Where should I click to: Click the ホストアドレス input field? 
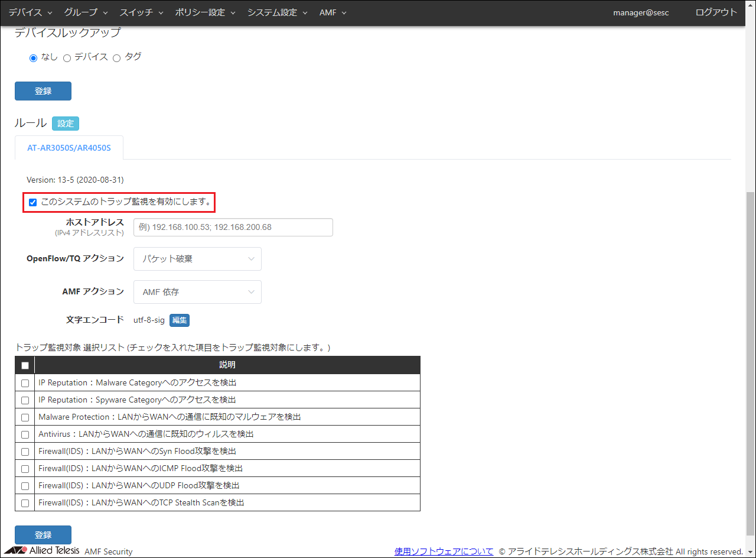(x=233, y=227)
